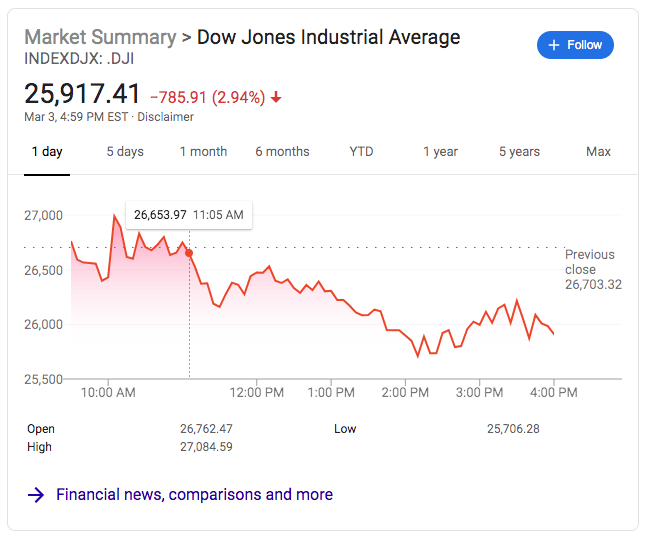
Task: Click the Previous close 26,703.32 label
Action: (592, 270)
